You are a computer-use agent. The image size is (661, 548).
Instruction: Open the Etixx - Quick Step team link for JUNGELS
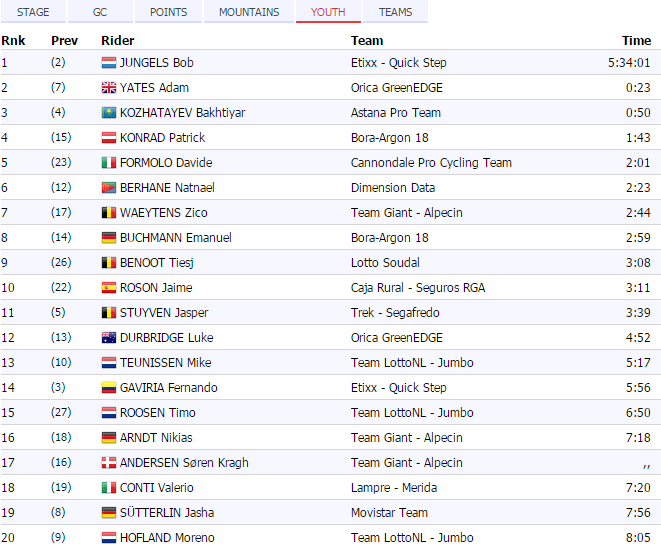[x=398, y=63]
